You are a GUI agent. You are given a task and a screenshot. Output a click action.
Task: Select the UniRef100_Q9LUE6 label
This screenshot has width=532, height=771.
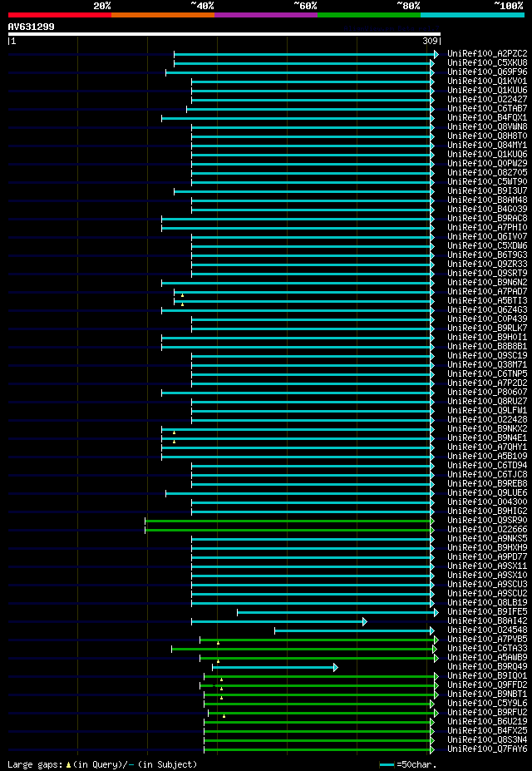point(487,492)
